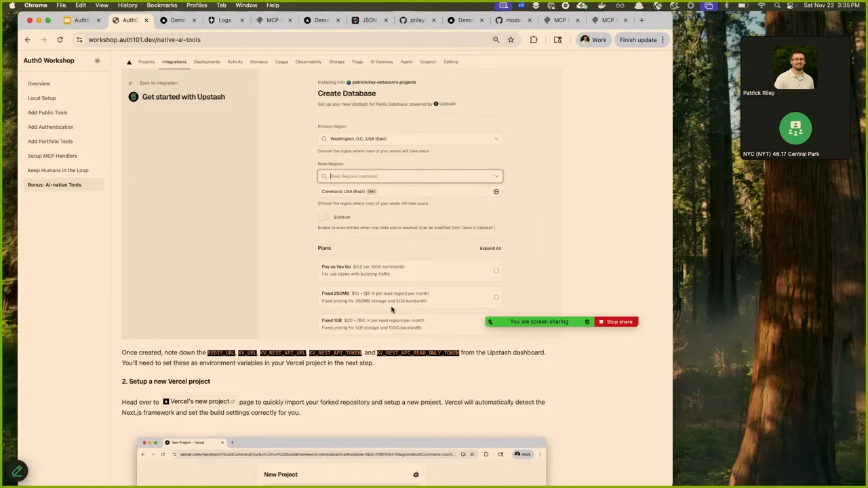Open the Bookmarks menu

(x=162, y=5)
